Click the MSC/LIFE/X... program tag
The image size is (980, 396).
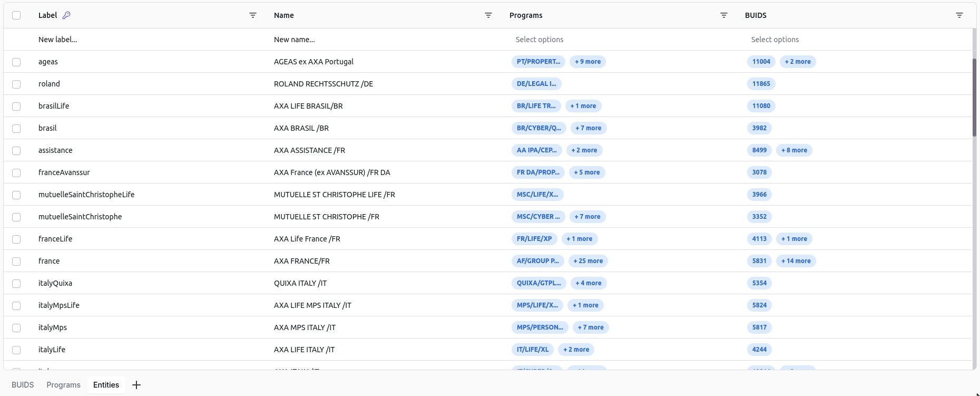point(537,195)
